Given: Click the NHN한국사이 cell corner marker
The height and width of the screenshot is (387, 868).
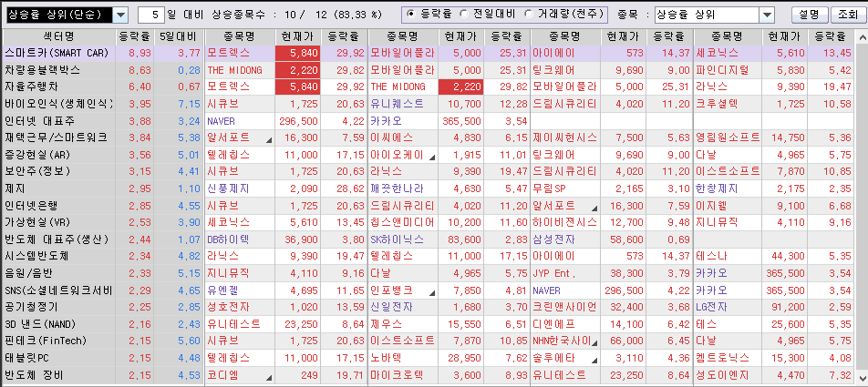Looking at the screenshot, I should (594, 345).
